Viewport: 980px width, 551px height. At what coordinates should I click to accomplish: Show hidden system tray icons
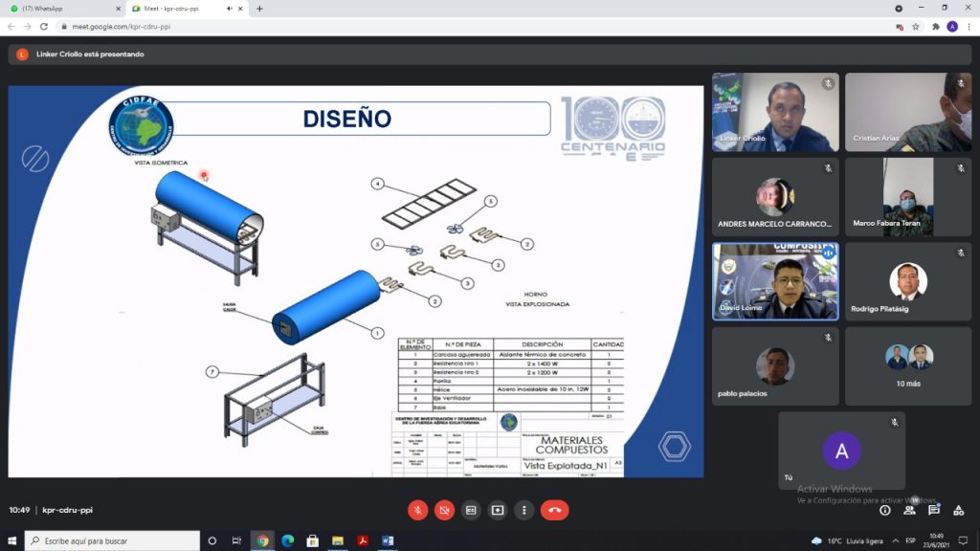(896, 541)
